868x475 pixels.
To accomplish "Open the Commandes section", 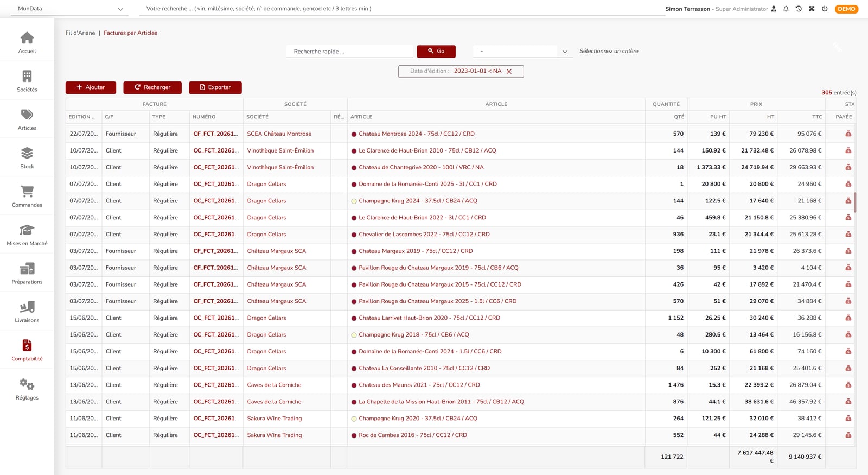I will 27,197.
